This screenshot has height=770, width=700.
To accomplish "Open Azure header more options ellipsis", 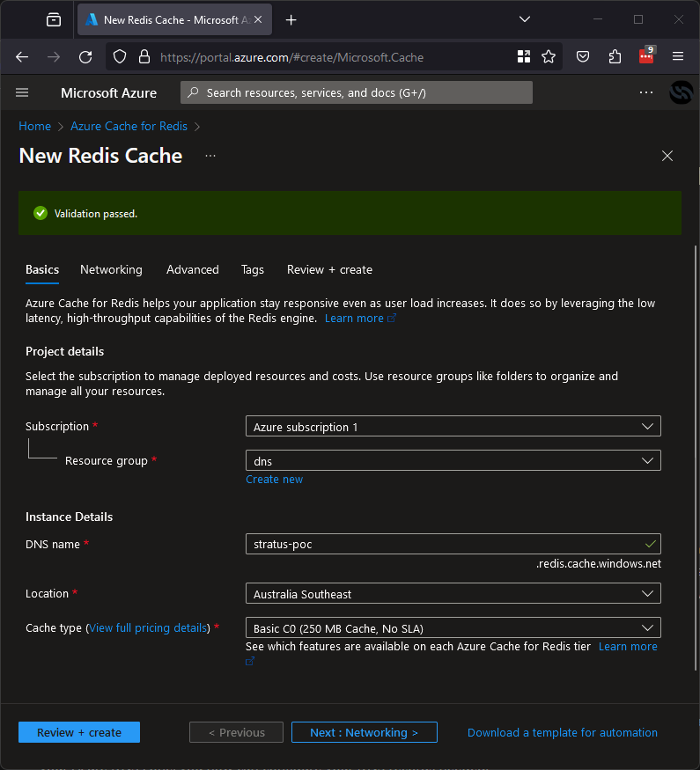I will pyautogui.click(x=646, y=92).
